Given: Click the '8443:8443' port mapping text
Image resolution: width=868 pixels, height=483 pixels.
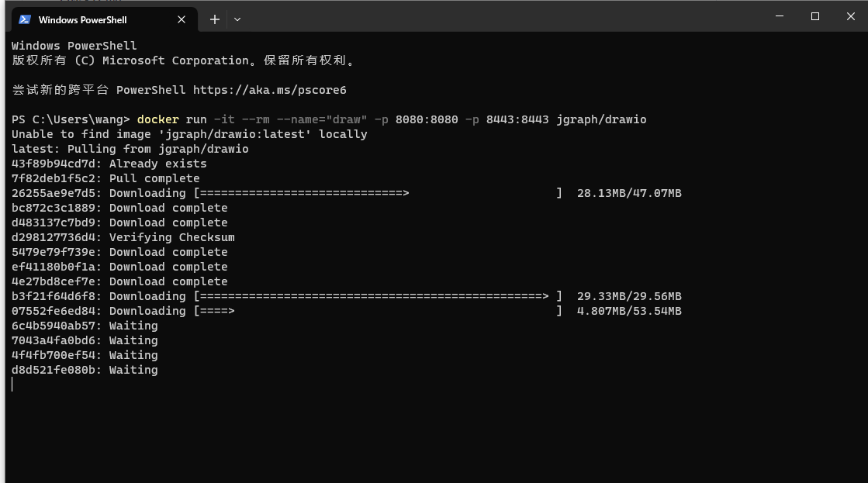Looking at the screenshot, I should click(x=517, y=119).
